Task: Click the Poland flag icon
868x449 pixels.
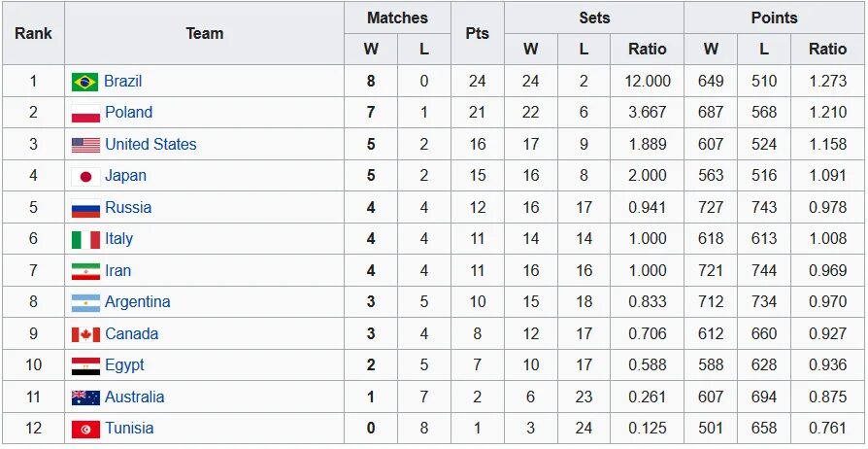Action: 85,114
